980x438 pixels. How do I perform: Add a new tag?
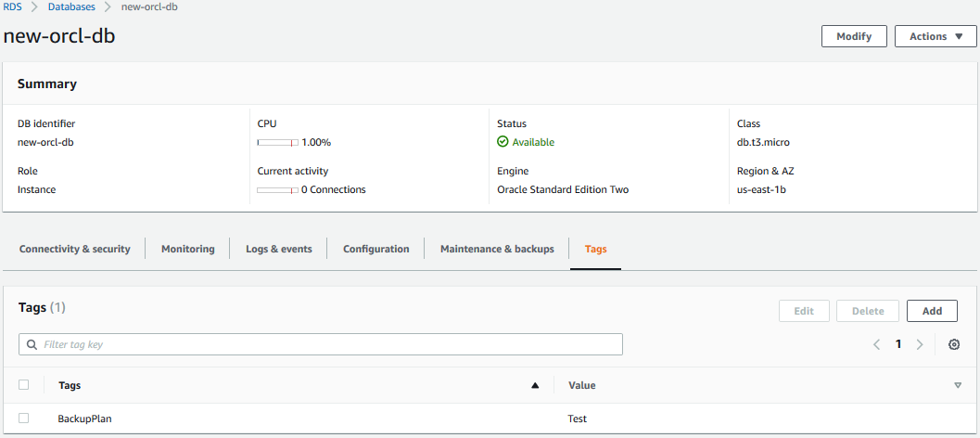coord(932,311)
